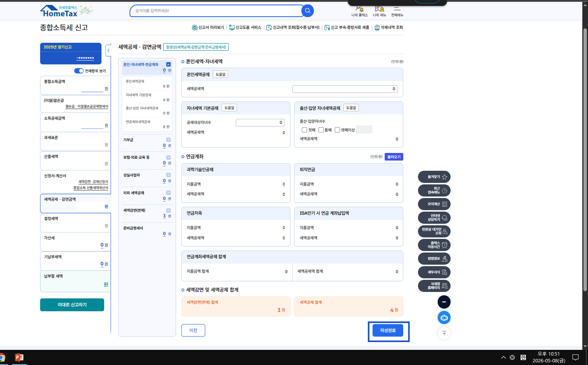588x365 pixels.
Task: Open 인터넷 상담하기 quick button
Action: [x=434, y=218]
